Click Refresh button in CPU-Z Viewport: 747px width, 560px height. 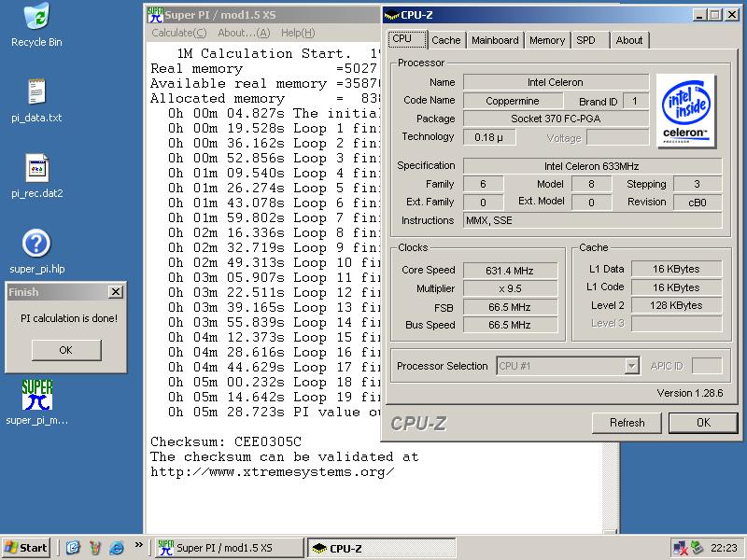(x=627, y=423)
